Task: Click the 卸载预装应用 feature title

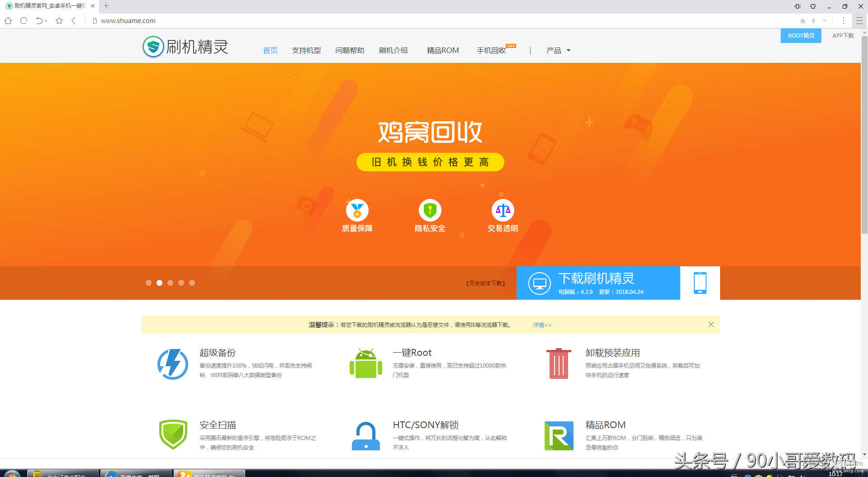Action: (612, 353)
